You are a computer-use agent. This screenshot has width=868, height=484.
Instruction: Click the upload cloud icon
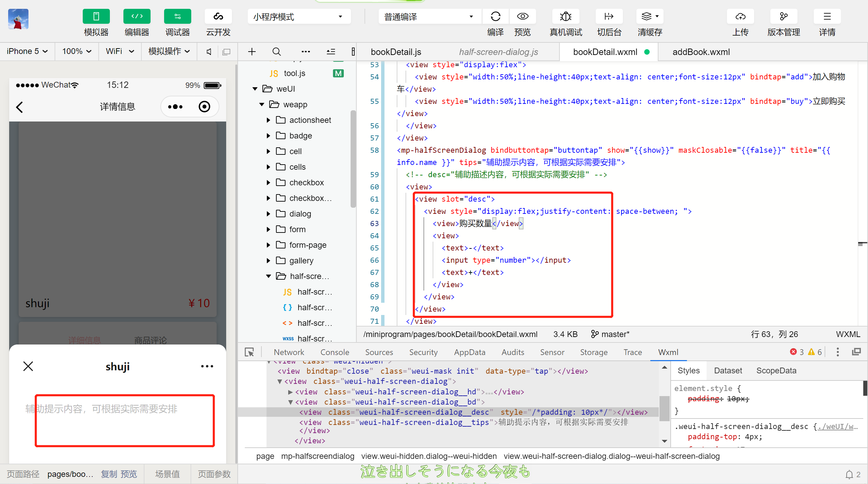(x=740, y=16)
